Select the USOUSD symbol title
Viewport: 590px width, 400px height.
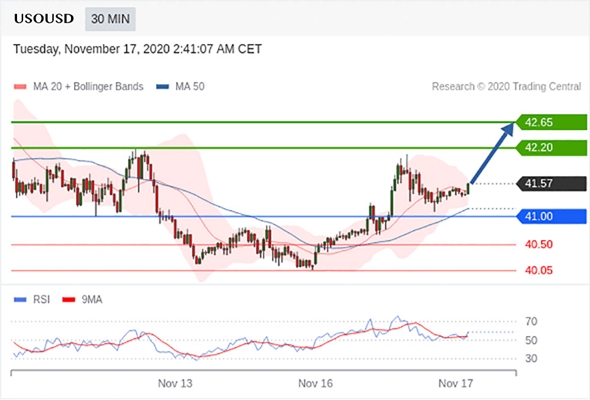tap(44, 18)
